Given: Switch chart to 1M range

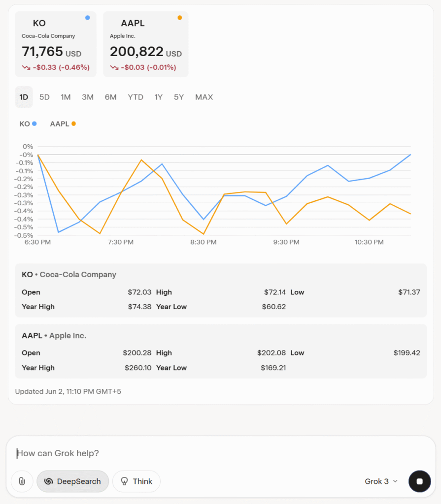Looking at the screenshot, I should pos(66,97).
